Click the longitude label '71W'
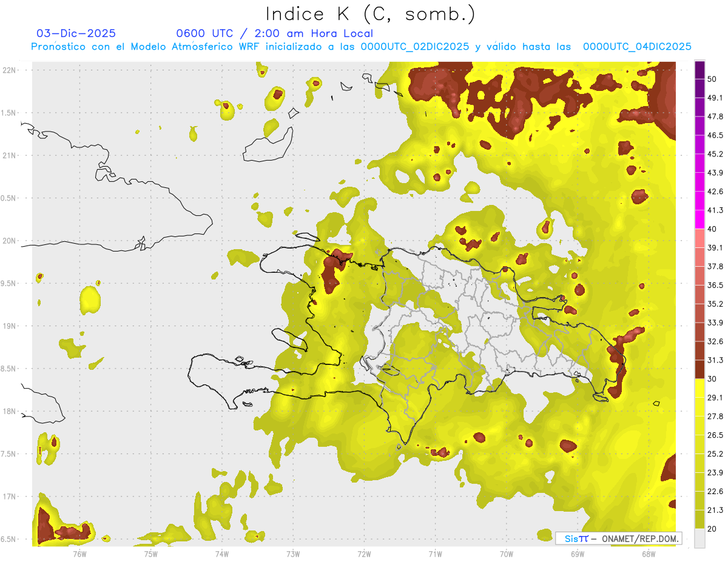 435,553
